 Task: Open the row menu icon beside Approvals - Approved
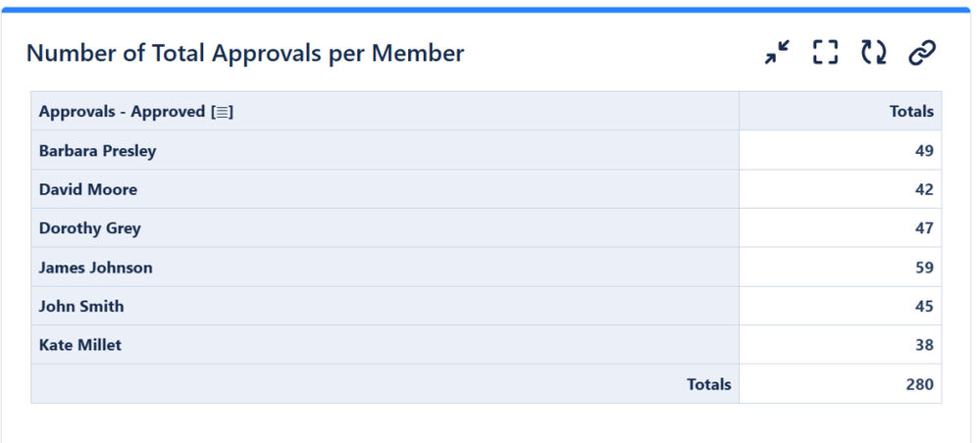click(x=223, y=112)
